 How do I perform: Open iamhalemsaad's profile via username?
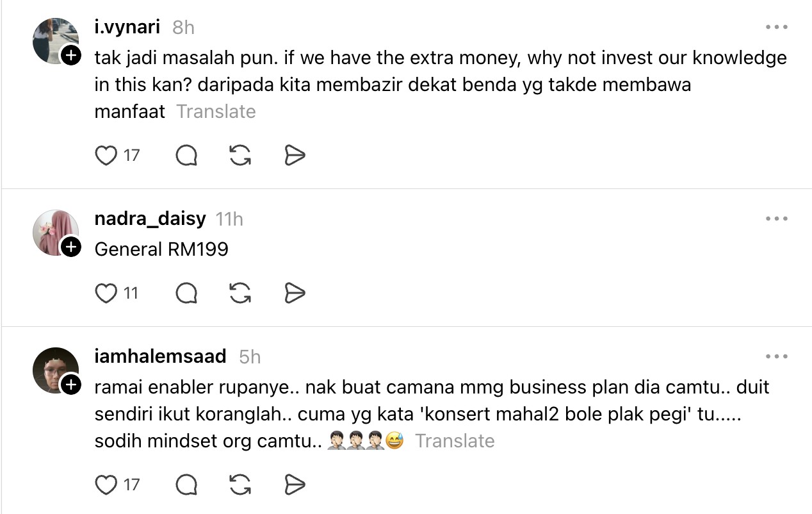pos(160,356)
